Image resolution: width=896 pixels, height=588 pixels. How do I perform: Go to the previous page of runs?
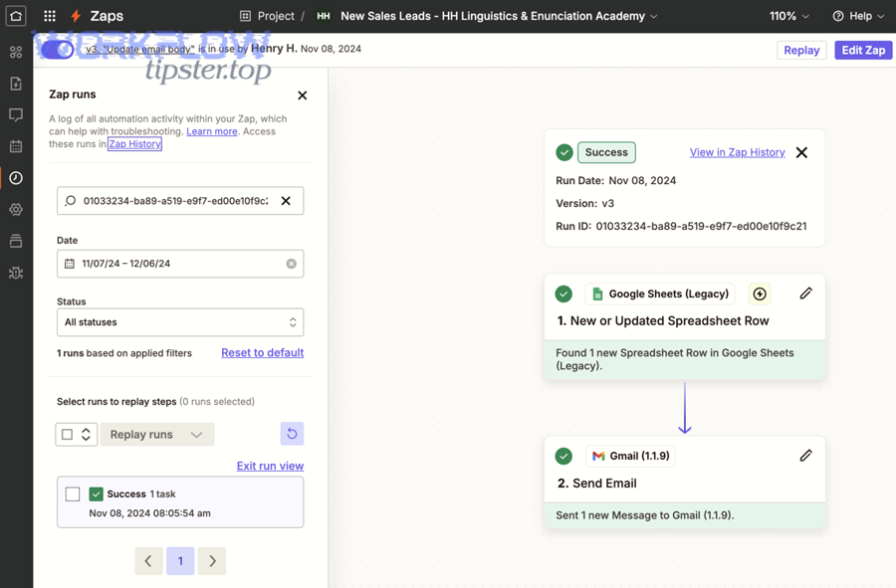148,561
